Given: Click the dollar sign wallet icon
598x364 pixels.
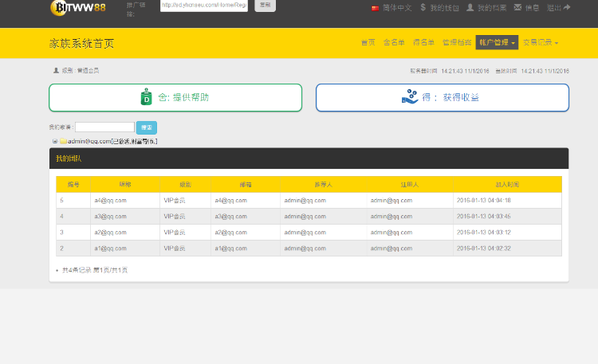Looking at the screenshot, I should point(423,8).
